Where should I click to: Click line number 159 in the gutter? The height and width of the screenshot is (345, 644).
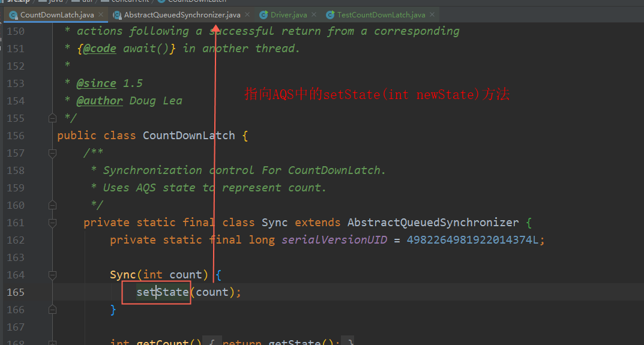click(x=16, y=188)
